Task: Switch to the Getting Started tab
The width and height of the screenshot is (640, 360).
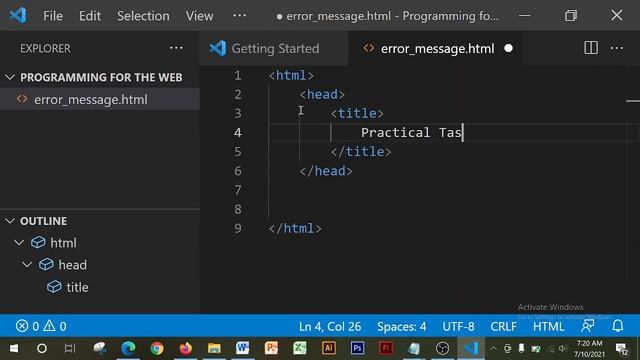Action: pos(274,49)
